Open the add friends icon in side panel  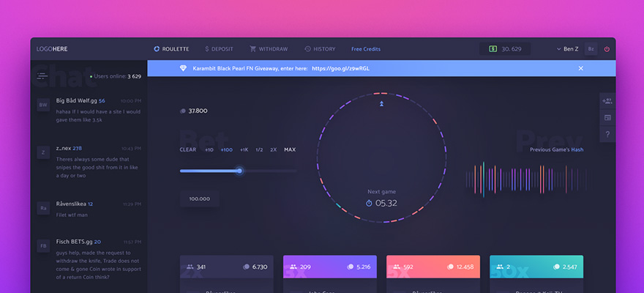[x=607, y=101]
